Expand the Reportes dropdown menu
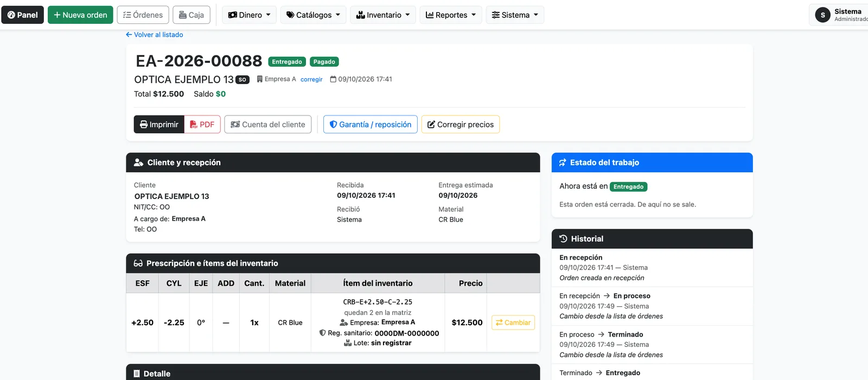This screenshot has width=868, height=380. (x=451, y=15)
